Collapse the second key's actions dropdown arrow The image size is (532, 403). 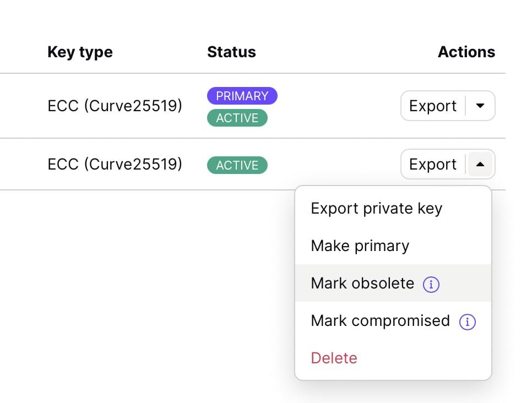pos(480,164)
